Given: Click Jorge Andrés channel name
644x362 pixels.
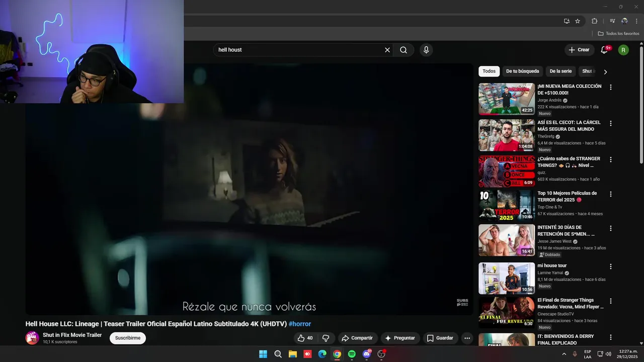Looking at the screenshot, I should tap(549, 100).
